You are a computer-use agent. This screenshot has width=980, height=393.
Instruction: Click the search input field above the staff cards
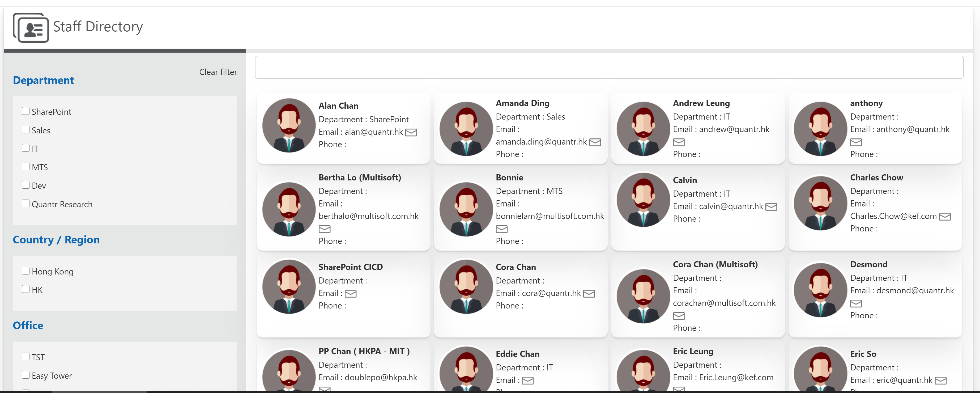click(x=609, y=67)
